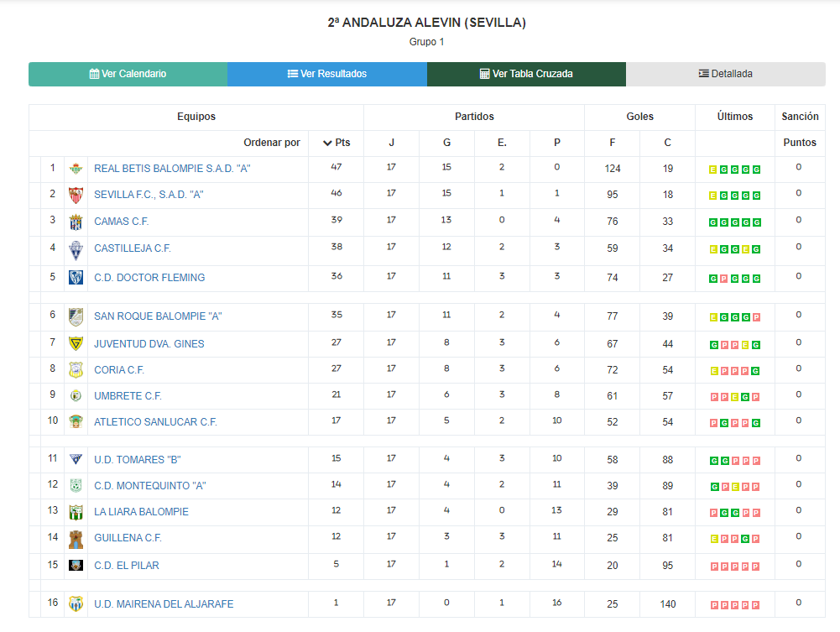Click the U.D. Tomares B crest
This screenshot has height=632, width=840.
(x=76, y=459)
